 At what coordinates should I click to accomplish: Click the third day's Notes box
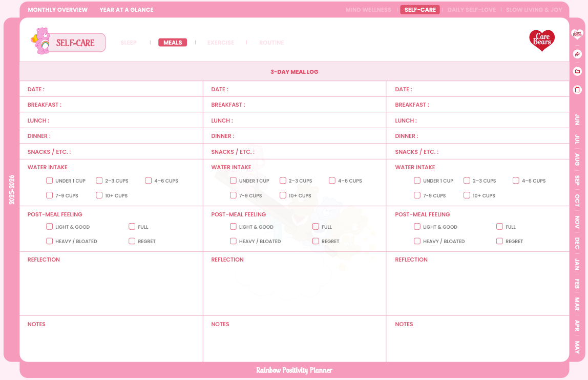pyautogui.click(x=478, y=339)
